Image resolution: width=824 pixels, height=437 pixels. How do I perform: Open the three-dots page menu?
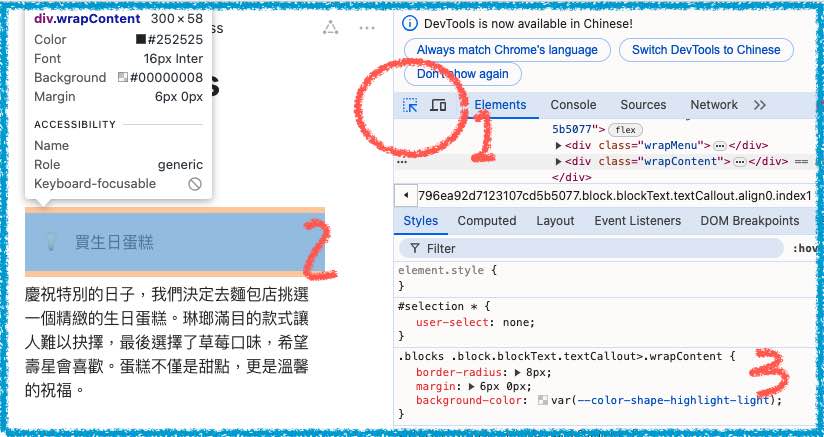(x=369, y=27)
